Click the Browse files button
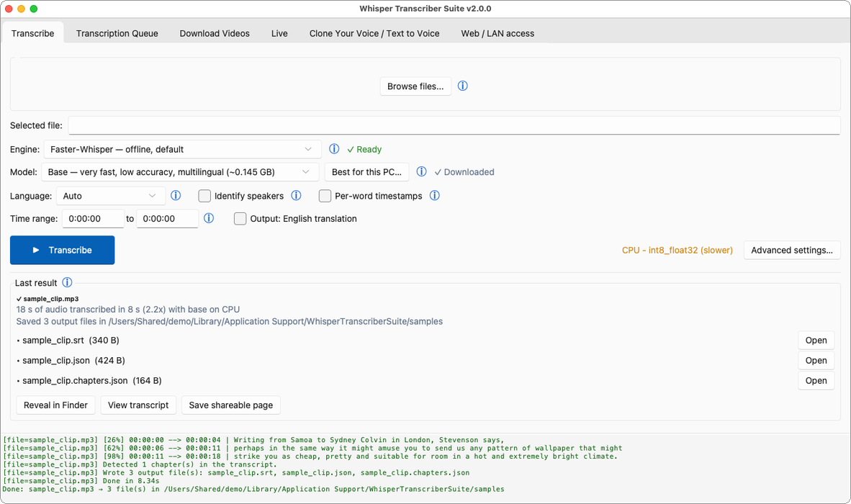The image size is (851, 504). click(415, 86)
